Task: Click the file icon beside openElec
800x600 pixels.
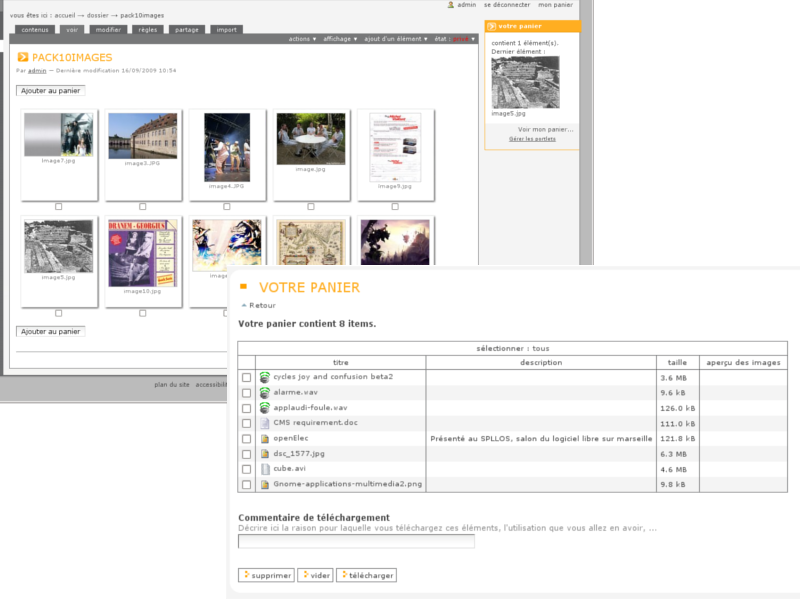Action: pyautogui.click(x=265, y=439)
